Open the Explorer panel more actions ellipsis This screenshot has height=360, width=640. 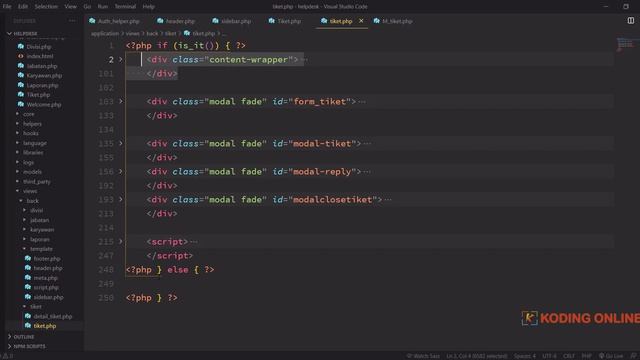tap(72, 20)
